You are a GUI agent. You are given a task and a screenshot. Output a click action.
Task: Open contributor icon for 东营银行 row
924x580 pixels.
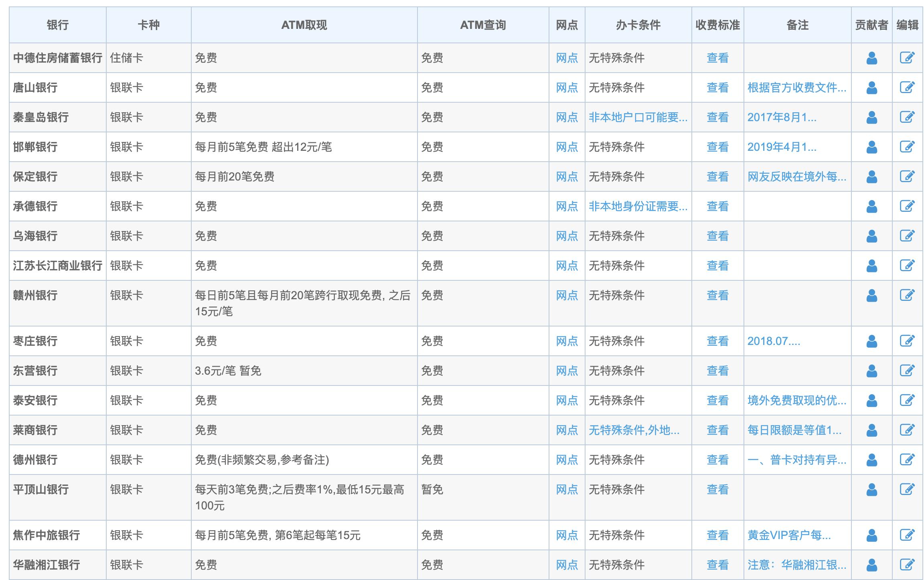tap(871, 371)
